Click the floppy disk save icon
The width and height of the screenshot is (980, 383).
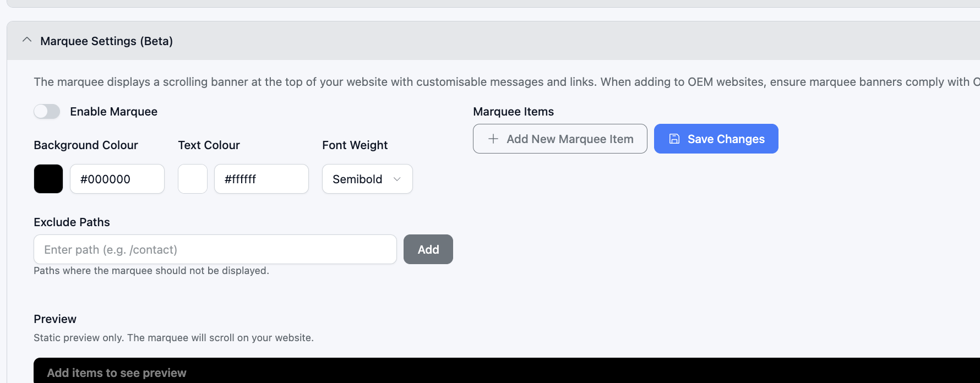pos(674,139)
